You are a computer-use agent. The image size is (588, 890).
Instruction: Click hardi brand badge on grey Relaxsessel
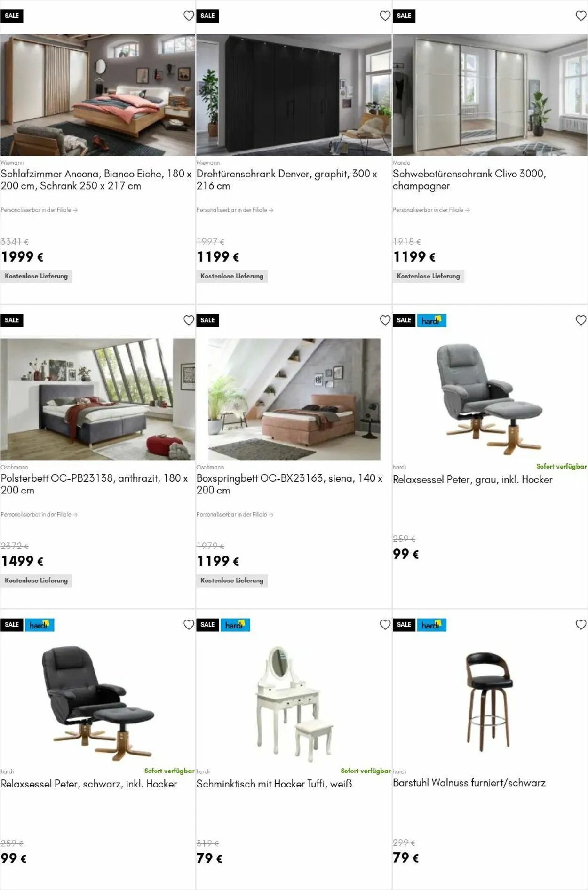click(x=431, y=320)
